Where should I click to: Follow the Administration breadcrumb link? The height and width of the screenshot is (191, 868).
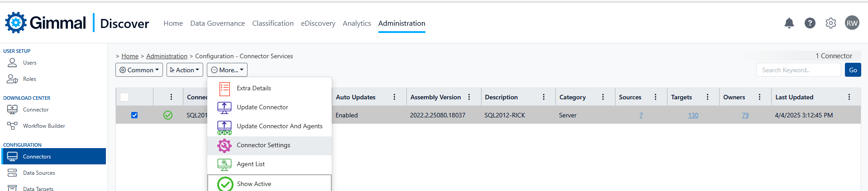[167, 56]
